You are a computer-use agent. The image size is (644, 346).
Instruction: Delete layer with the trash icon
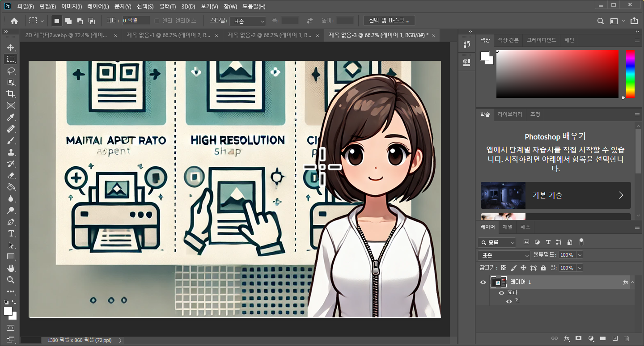(x=627, y=338)
